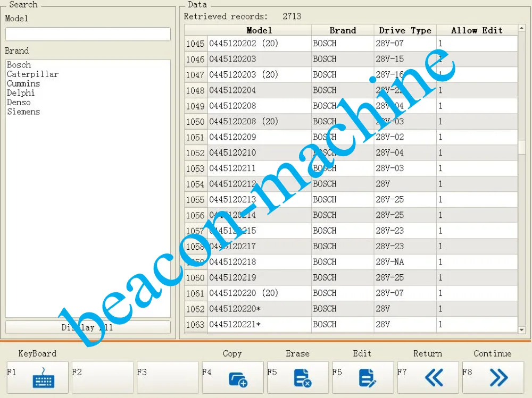Click drive type 28V in row 1054
Screen dimensions: 532x398
click(405, 184)
